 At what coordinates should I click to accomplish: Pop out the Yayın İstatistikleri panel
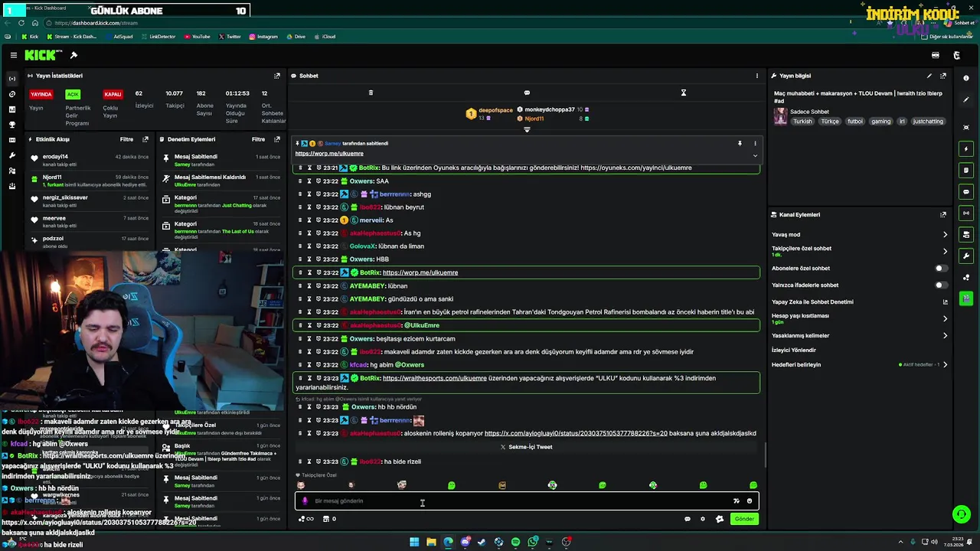[x=277, y=76]
